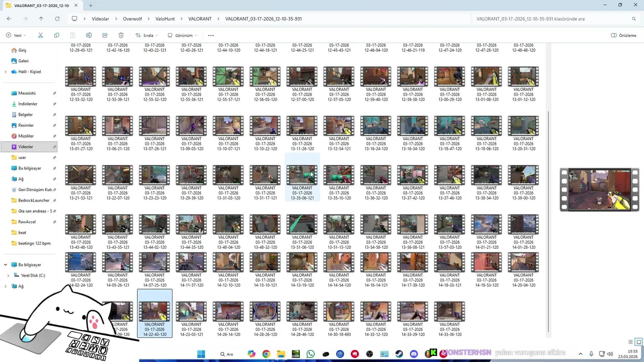Go up one folder level
Screen dimensions: 644x362
(x=41, y=19)
